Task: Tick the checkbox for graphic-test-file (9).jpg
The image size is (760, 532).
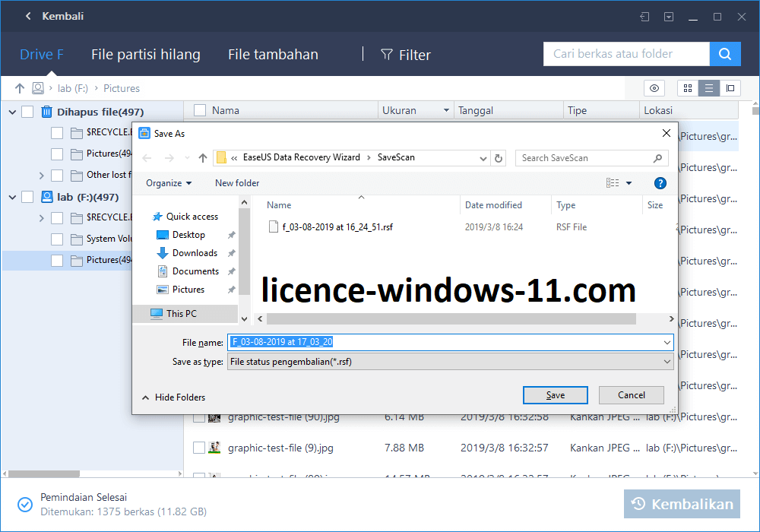Action: [x=199, y=448]
